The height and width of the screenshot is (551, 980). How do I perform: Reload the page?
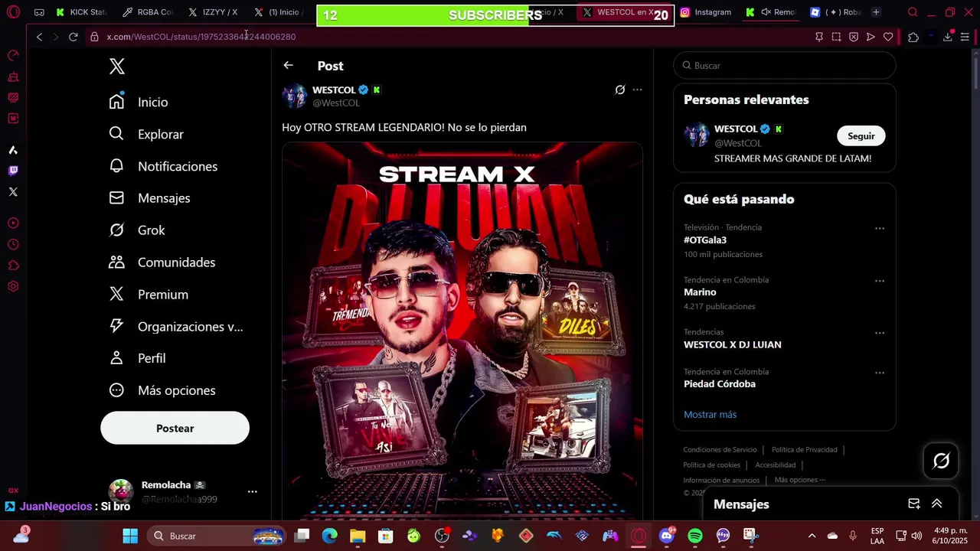coord(73,37)
